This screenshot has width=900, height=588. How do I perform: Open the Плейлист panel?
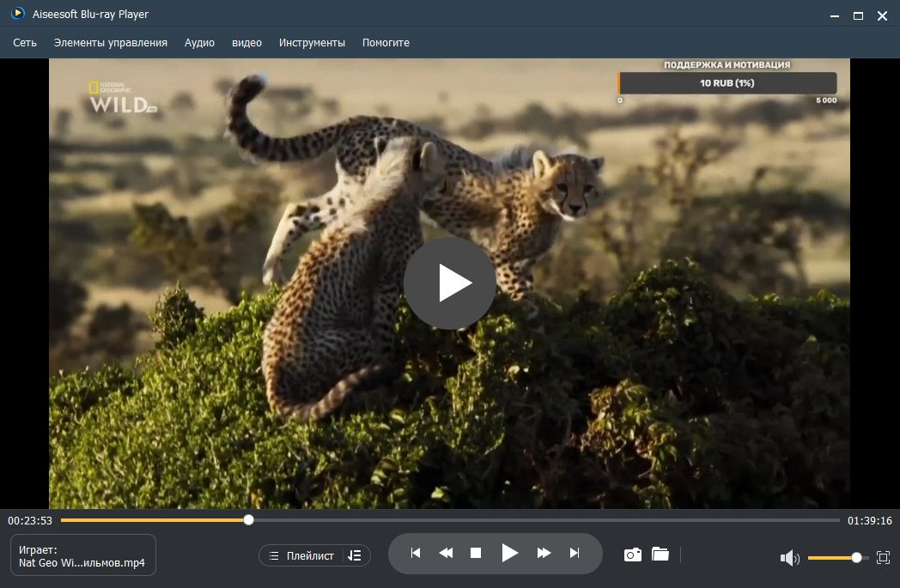(302, 556)
